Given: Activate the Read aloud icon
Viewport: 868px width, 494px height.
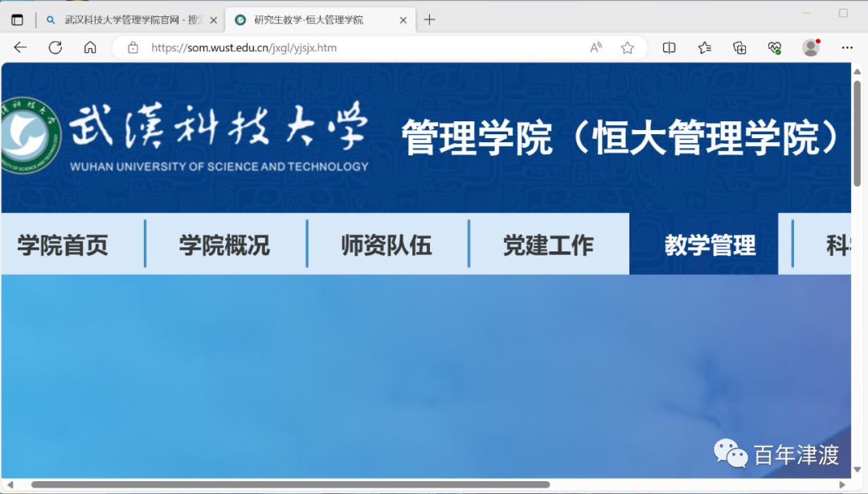Looking at the screenshot, I should 596,47.
